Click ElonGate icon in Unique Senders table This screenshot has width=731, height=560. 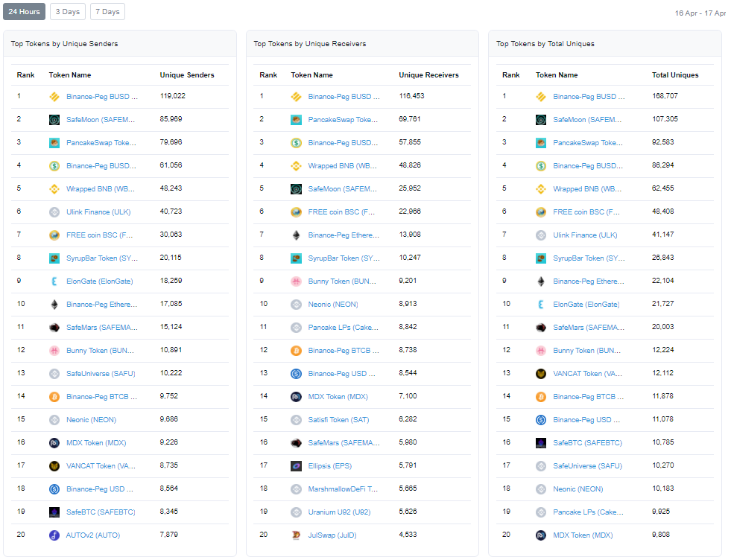pyautogui.click(x=54, y=281)
